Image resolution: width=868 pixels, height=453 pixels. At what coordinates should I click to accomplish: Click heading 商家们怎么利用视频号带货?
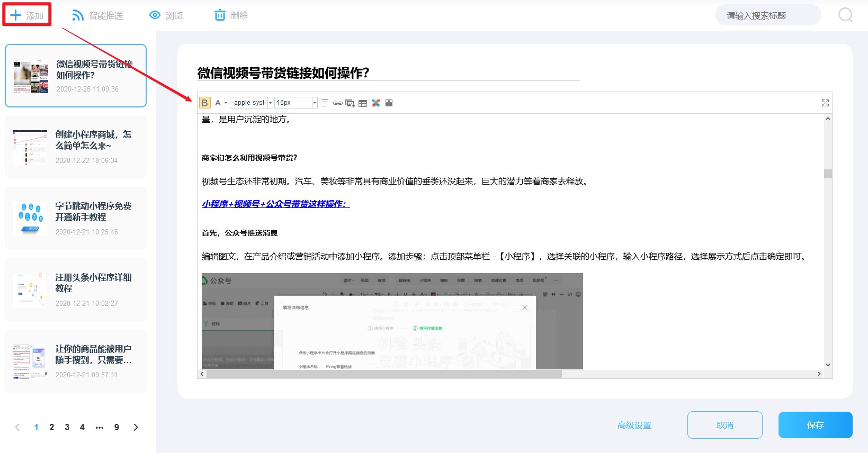point(249,158)
